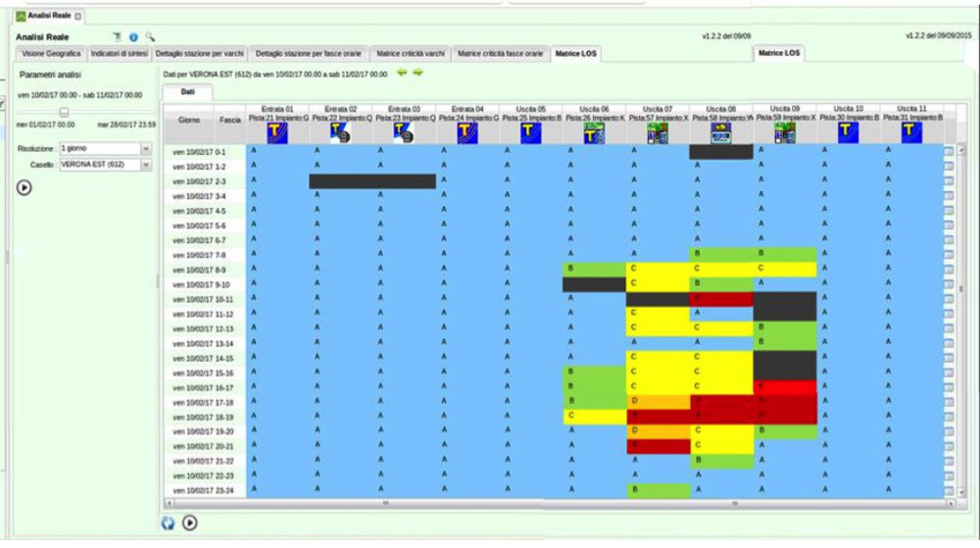Open the blue info icon in header
This screenshot has width=980, height=548.
(x=133, y=36)
